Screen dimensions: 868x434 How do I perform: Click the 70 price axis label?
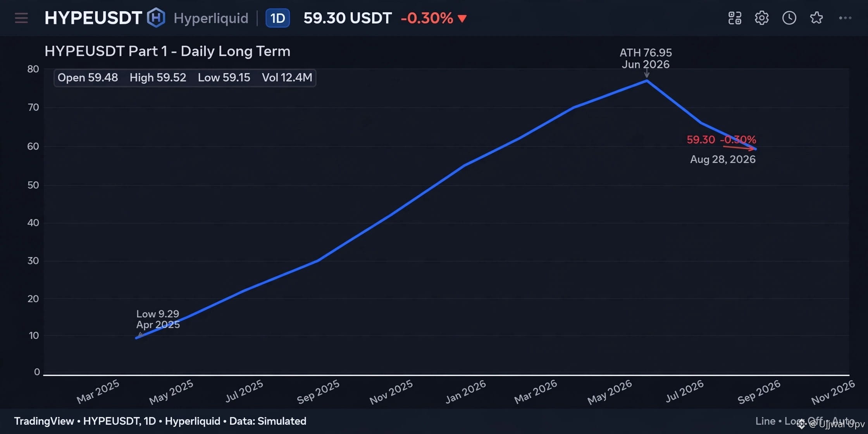click(x=33, y=107)
